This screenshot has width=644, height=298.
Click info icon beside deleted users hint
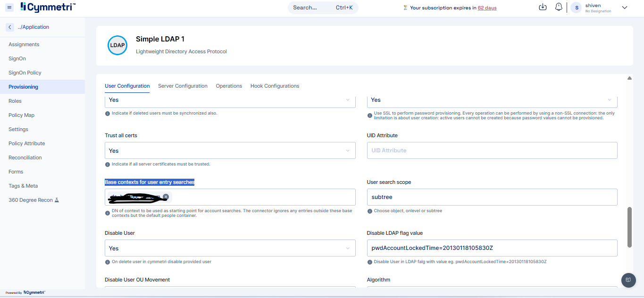(x=108, y=113)
